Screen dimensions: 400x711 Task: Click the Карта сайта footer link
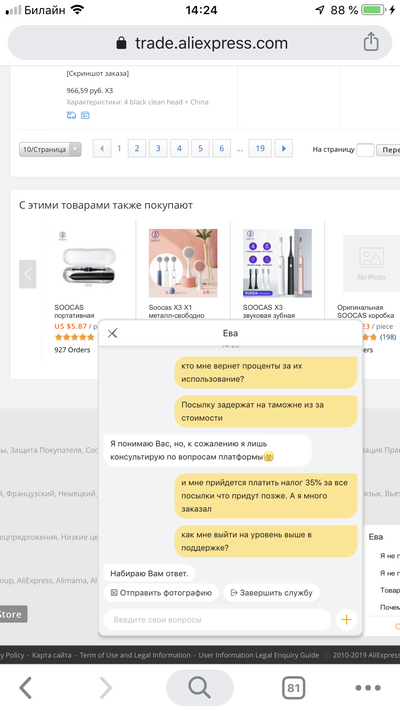pyautogui.click(x=52, y=655)
